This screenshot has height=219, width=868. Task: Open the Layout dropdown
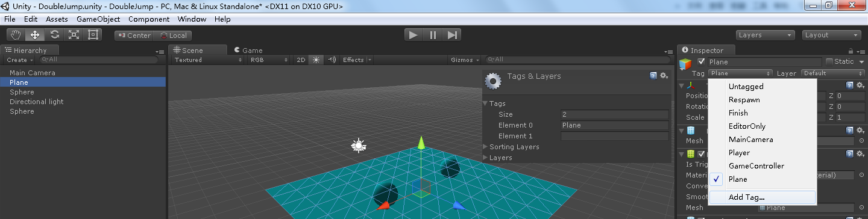click(x=831, y=35)
